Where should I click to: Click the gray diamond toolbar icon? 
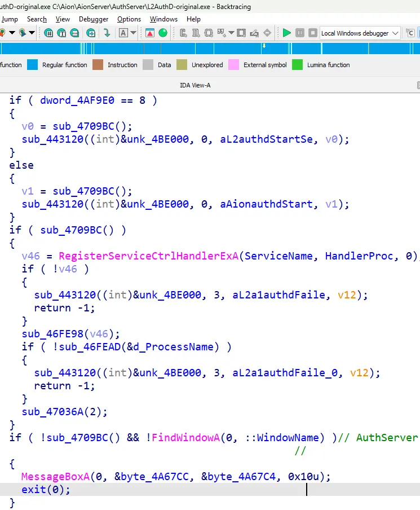tap(267, 33)
